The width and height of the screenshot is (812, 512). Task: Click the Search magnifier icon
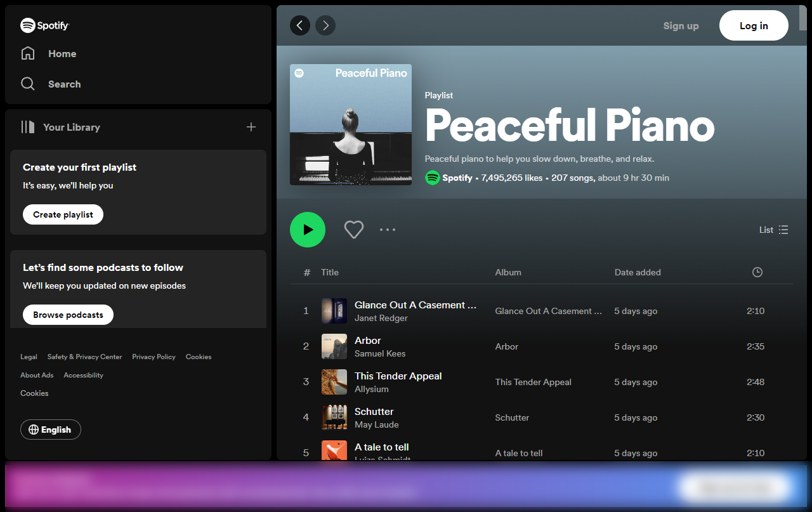pyautogui.click(x=28, y=84)
